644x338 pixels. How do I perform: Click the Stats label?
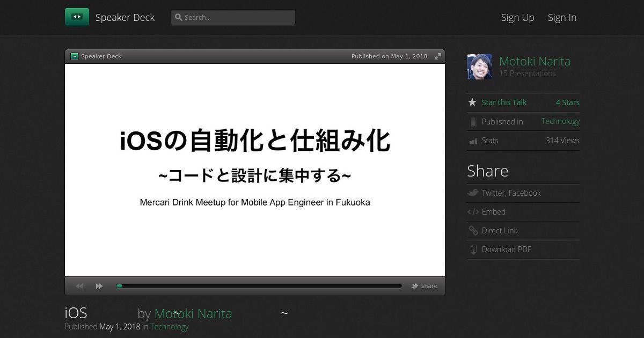490,141
